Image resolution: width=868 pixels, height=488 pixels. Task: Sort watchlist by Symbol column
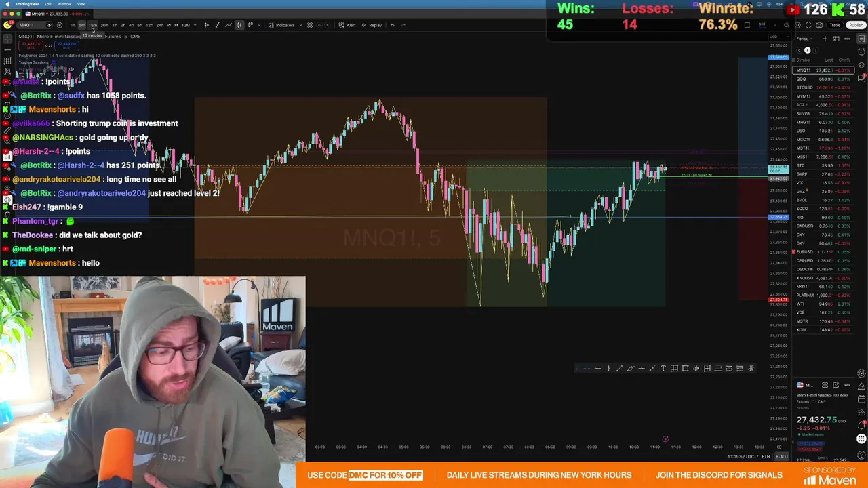click(804, 60)
